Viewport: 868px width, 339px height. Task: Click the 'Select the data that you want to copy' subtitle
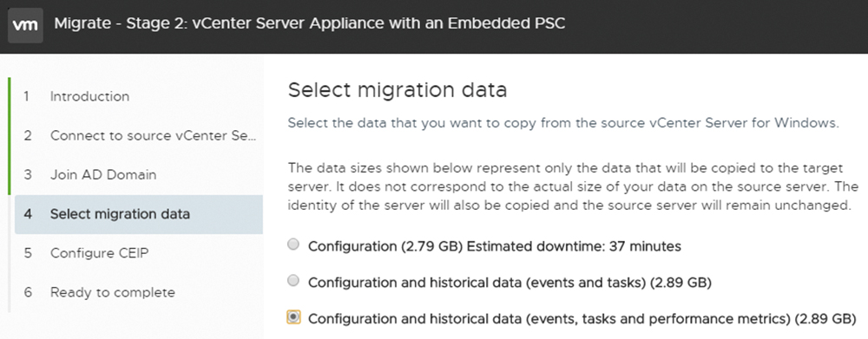[563, 123]
